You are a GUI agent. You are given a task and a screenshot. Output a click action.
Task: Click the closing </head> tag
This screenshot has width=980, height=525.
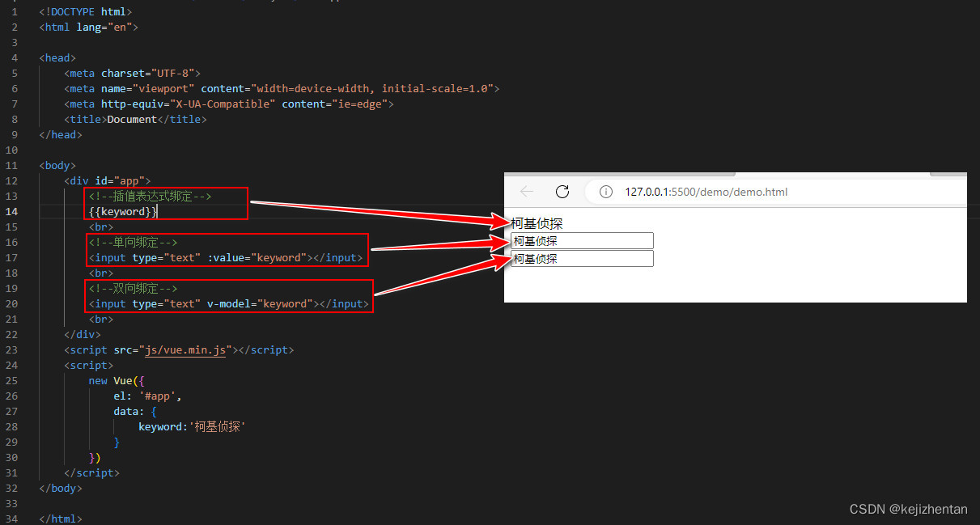(61, 134)
